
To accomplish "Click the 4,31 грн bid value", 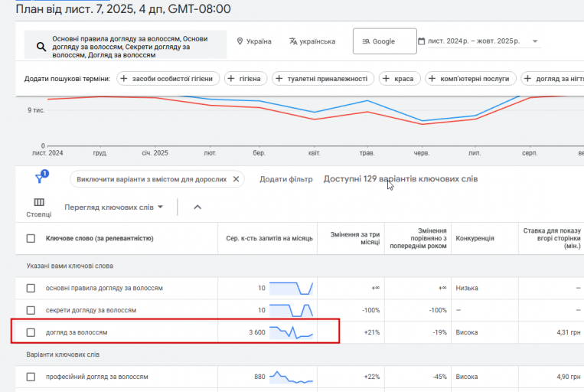I will click(x=569, y=332).
